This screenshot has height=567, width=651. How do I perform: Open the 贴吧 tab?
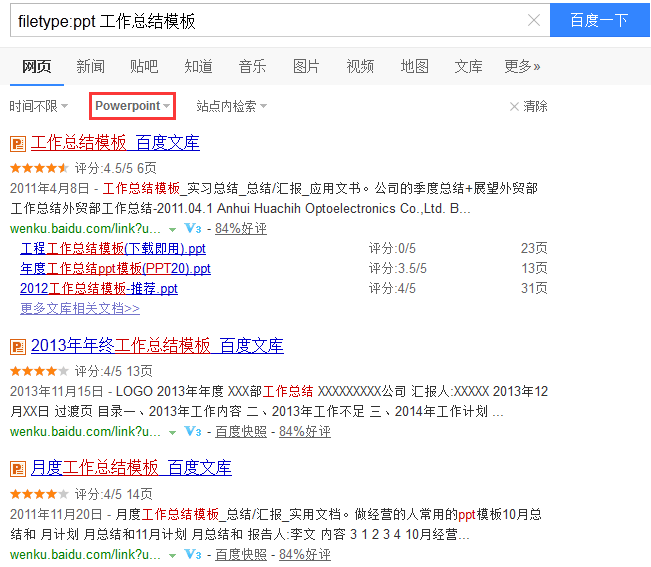pyautogui.click(x=144, y=66)
